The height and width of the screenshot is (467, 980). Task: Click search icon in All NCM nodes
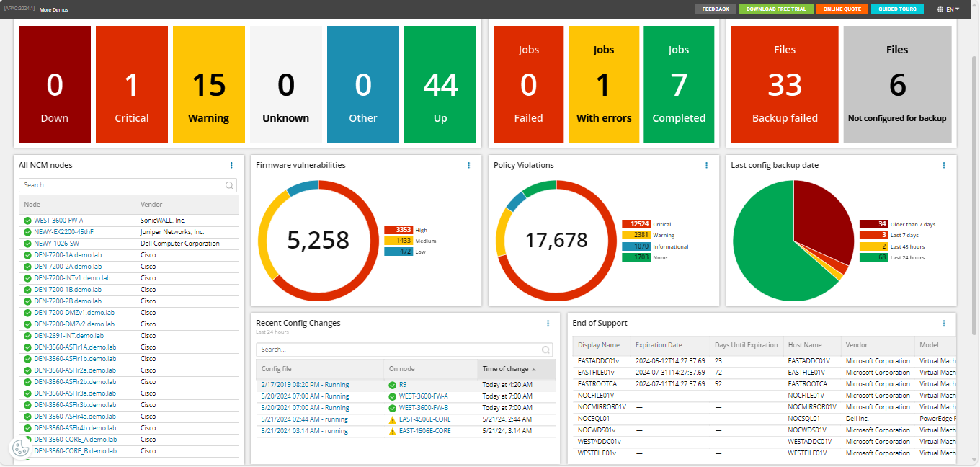[x=229, y=185]
